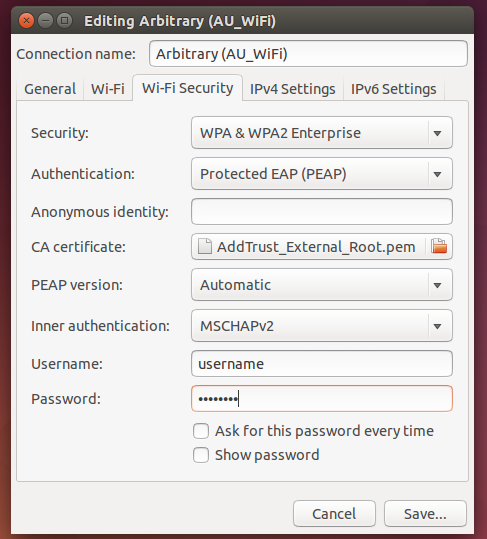The width and height of the screenshot is (487, 539).
Task: Click the window title Editing Arbitrary (AU_WiFi)
Action: 180,21
